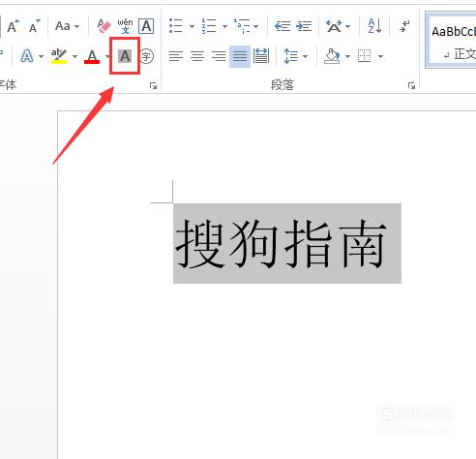The height and width of the screenshot is (459, 476).
Task: Click the character shading button
Action: 125,56
